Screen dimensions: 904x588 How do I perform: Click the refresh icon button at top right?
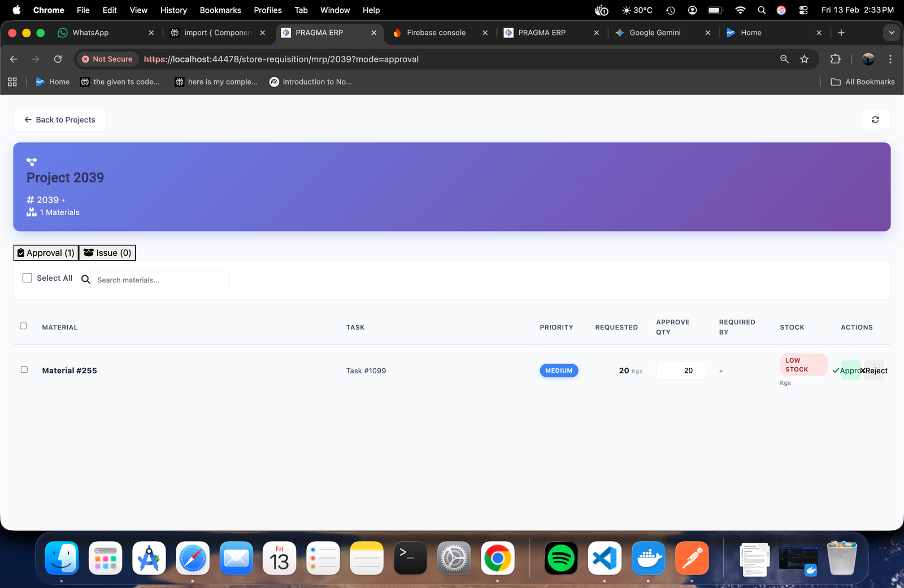[875, 120]
